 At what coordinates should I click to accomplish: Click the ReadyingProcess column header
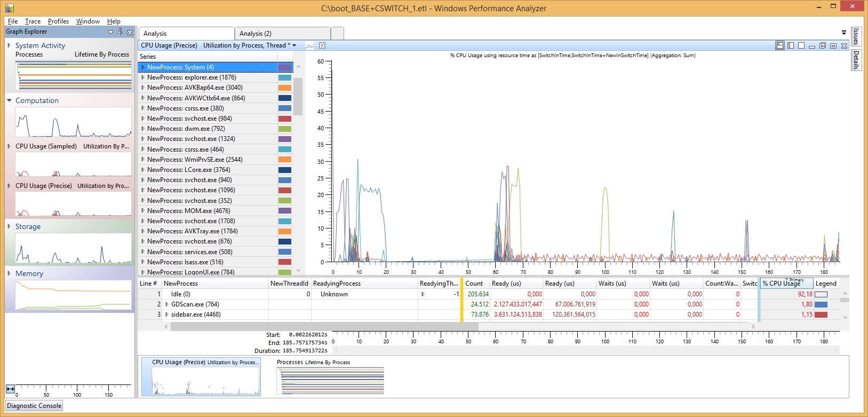coord(364,284)
